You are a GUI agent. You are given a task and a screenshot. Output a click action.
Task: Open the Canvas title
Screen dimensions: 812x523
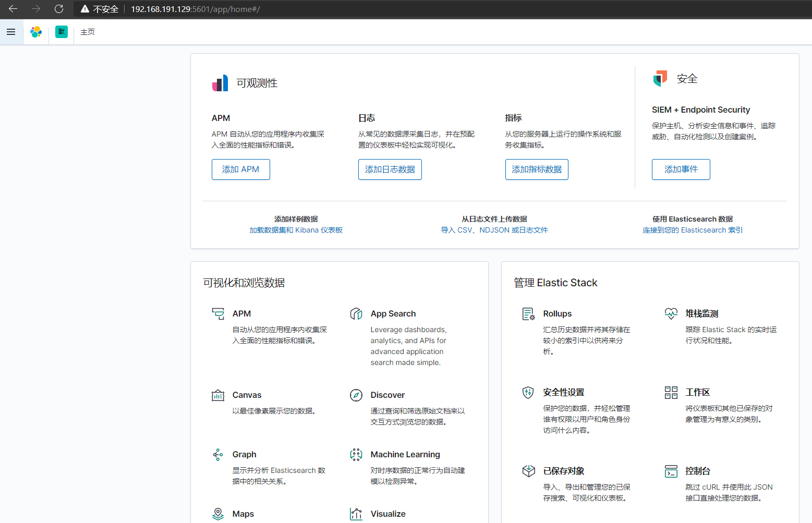coord(247,395)
